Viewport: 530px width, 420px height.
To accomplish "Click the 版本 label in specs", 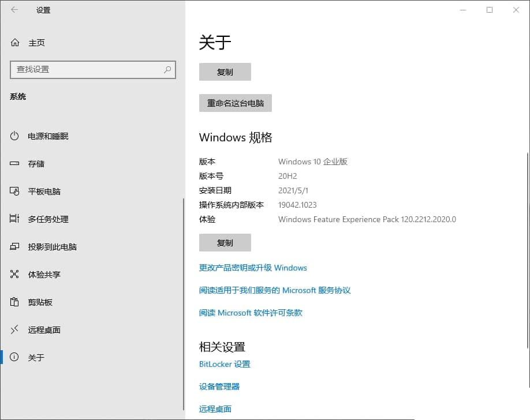I will (207, 162).
